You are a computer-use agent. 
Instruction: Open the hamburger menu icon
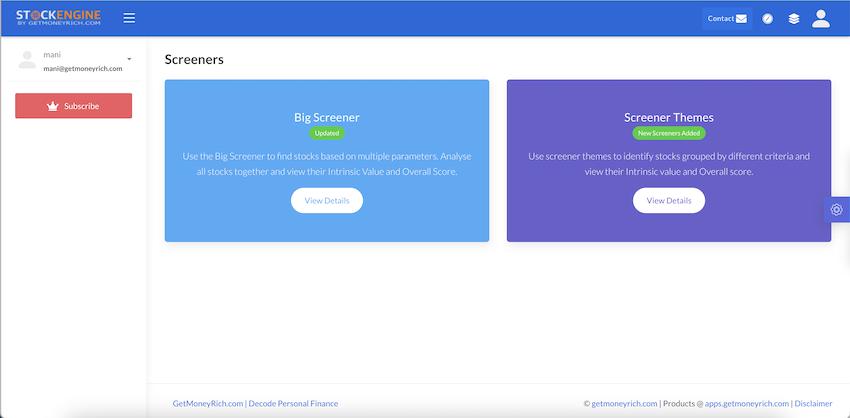pos(129,18)
